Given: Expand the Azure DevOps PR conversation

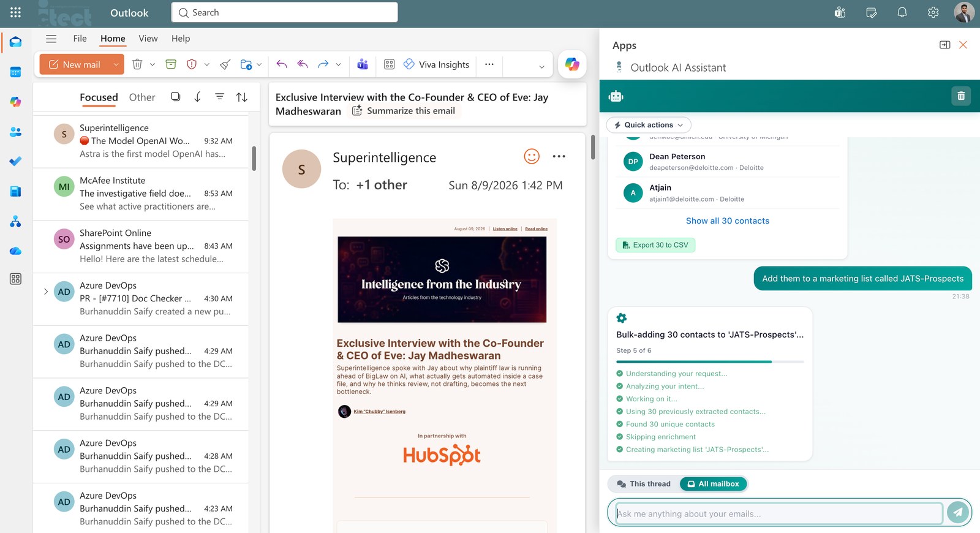Looking at the screenshot, I should click(46, 292).
